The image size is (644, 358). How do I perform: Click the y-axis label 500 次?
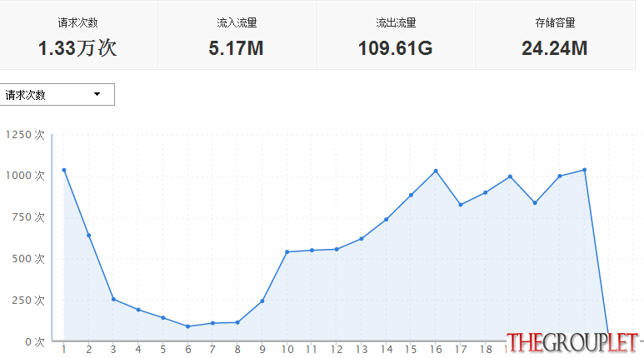point(28,259)
